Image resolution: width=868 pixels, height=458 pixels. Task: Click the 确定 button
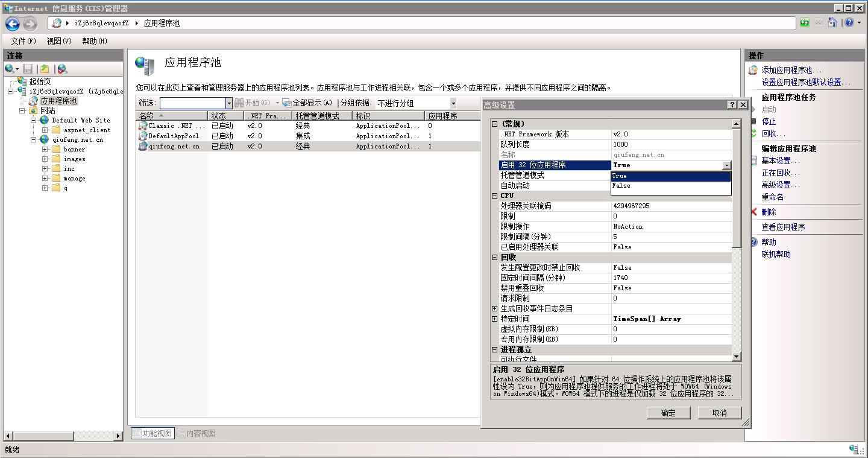[668, 413]
